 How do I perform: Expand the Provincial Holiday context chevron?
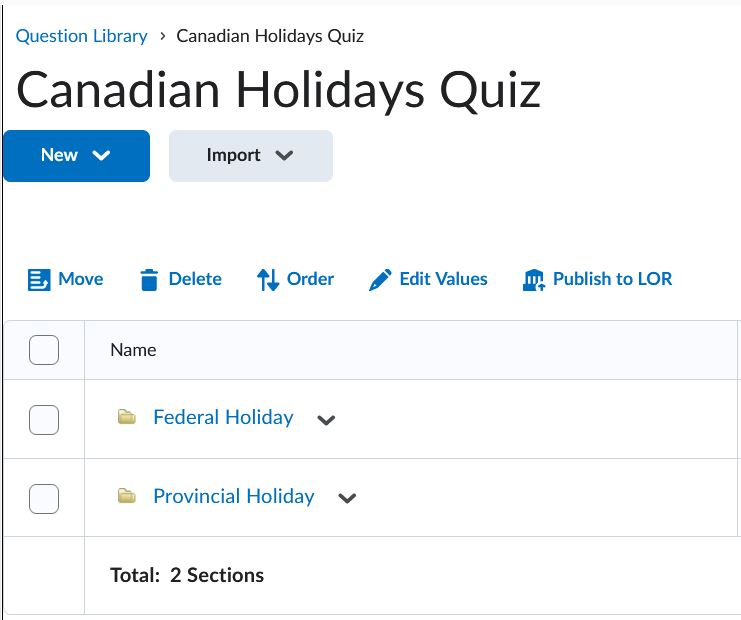pyautogui.click(x=347, y=498)
